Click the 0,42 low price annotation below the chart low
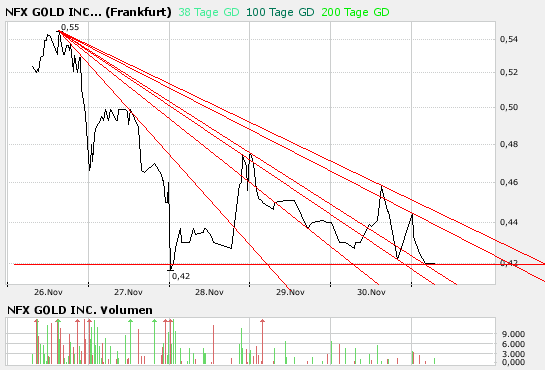The height and width of the screenshot is (384, 545). (181, 276)
